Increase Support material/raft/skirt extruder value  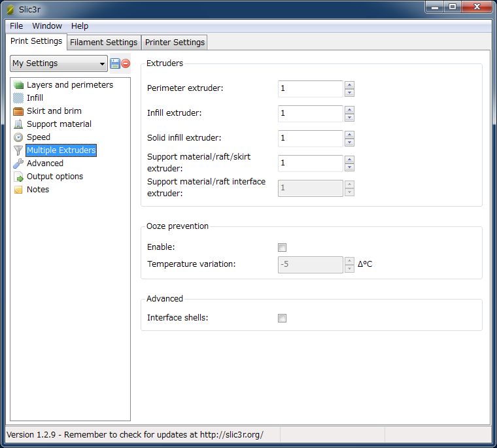[349, 160]
